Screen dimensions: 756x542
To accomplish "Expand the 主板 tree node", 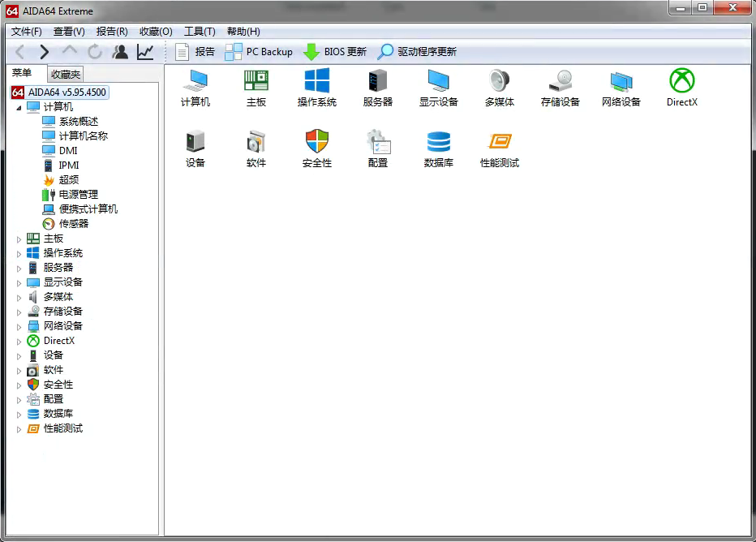I will (x=19, y=239).
